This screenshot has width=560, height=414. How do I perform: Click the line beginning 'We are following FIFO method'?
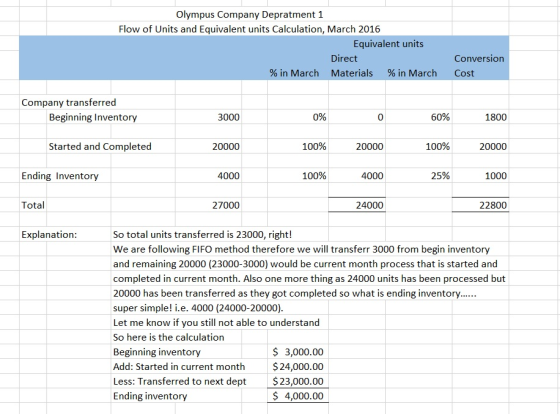tap(301, 249)
